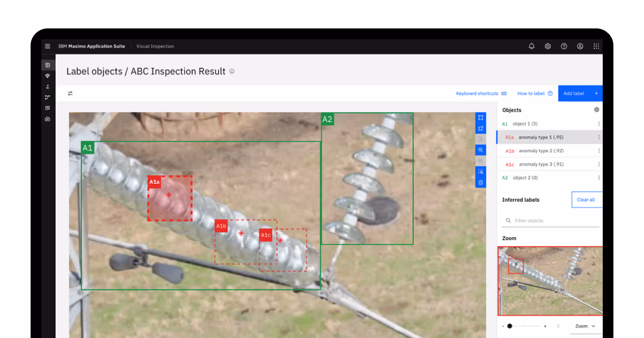Click the Zoom preview thumbnail
The image size is (644, 338).
coord(550,281)
